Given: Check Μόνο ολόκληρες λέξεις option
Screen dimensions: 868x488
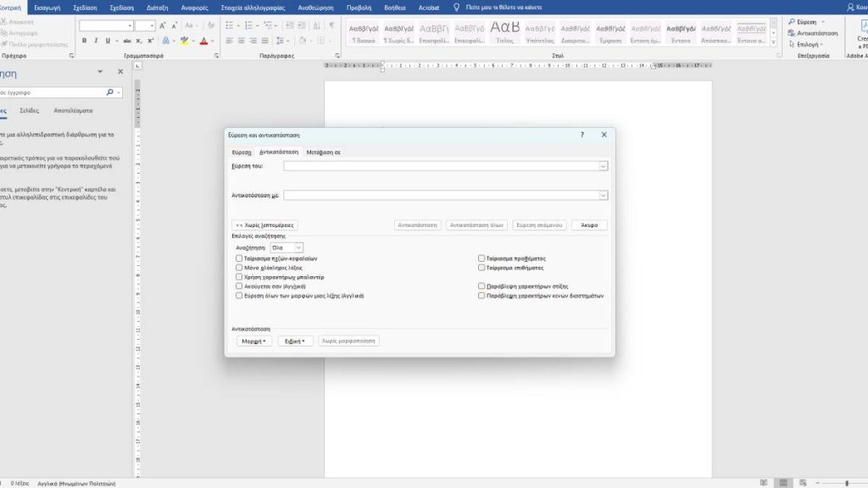Looking at the screenshot, I should pyautogui.click(x=239, y=268).
